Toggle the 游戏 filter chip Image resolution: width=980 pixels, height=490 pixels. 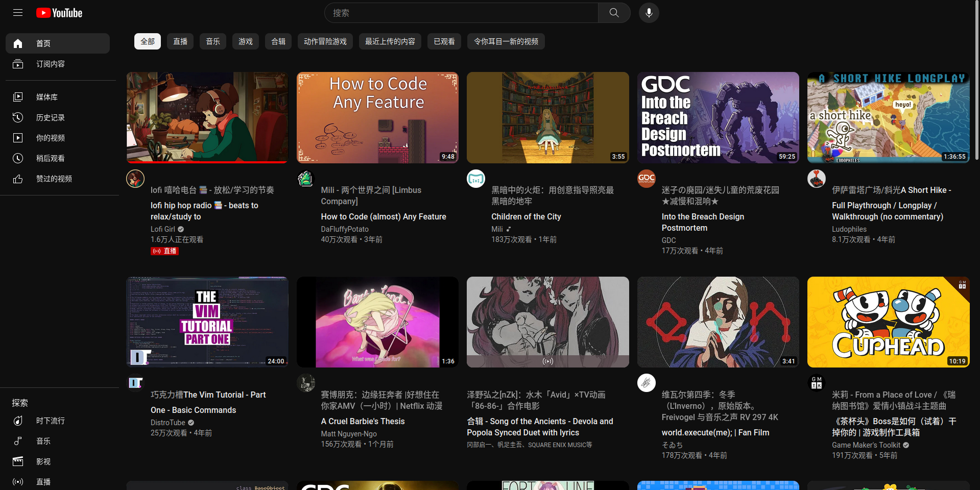point(245,41)
